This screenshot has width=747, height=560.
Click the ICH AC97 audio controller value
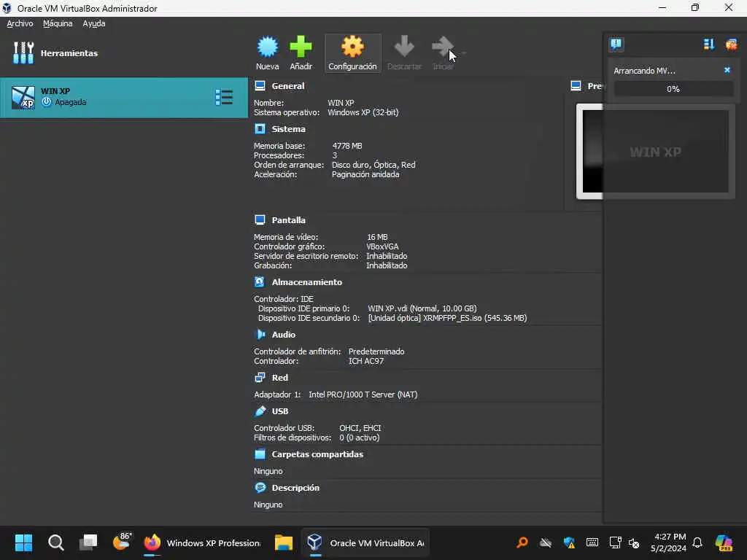[366, 361]
